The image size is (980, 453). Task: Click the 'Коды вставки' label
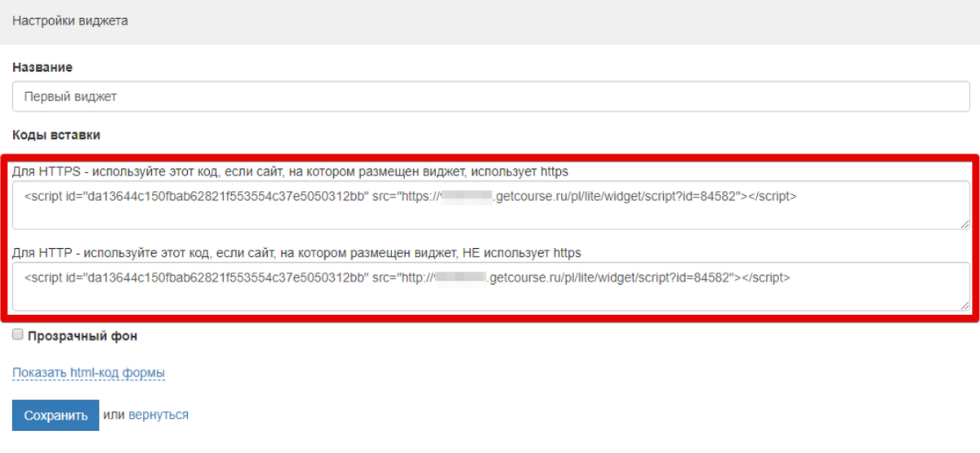[56, 135]
